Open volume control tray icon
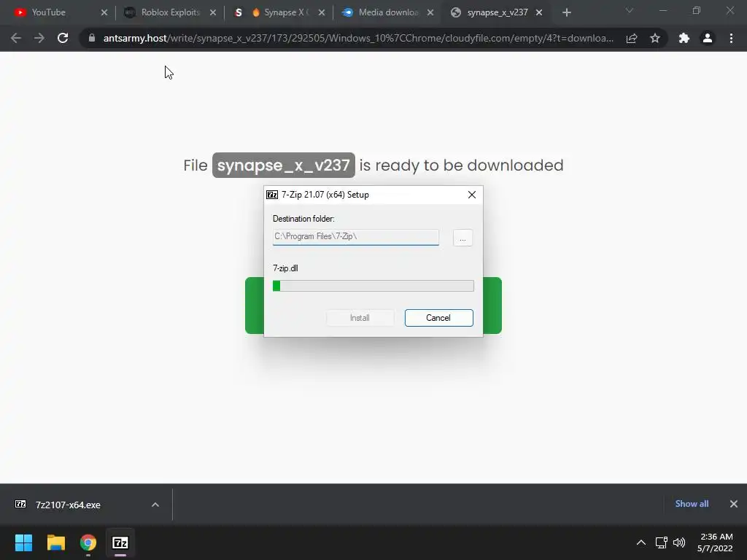 pos(679,542)
